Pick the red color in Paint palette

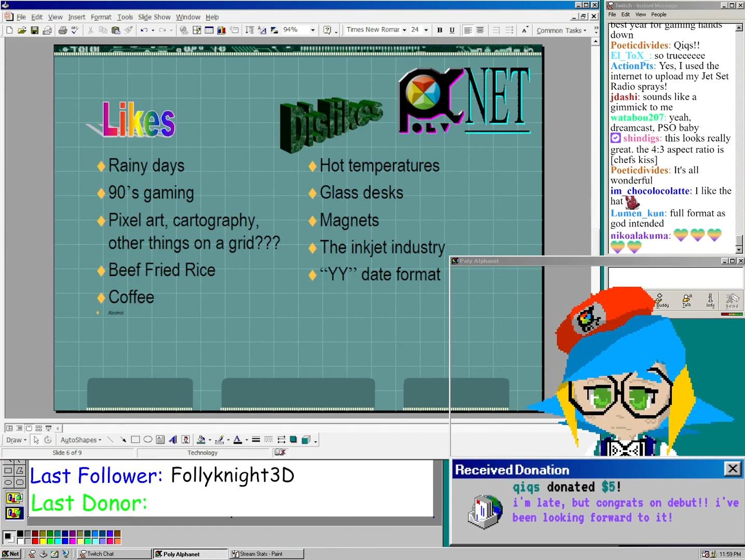35,541
